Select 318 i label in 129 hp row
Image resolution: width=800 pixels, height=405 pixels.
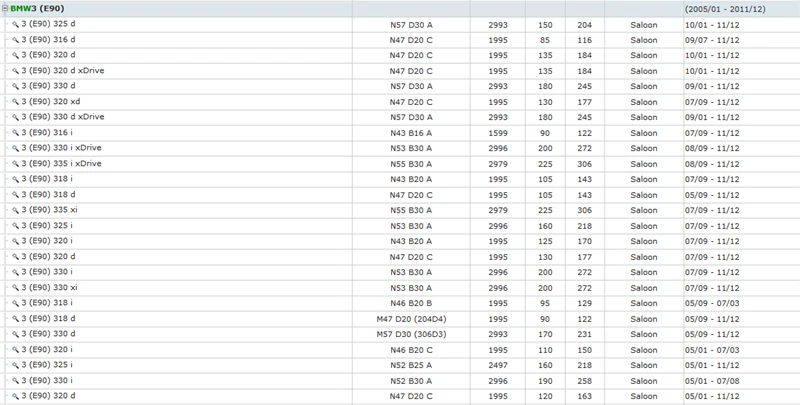(47, 303)
